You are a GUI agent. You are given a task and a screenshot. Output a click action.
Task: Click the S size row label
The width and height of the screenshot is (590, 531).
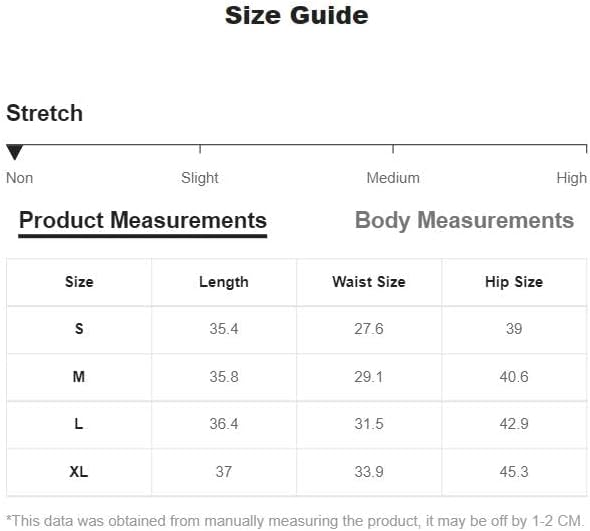(x=79, y=329)
